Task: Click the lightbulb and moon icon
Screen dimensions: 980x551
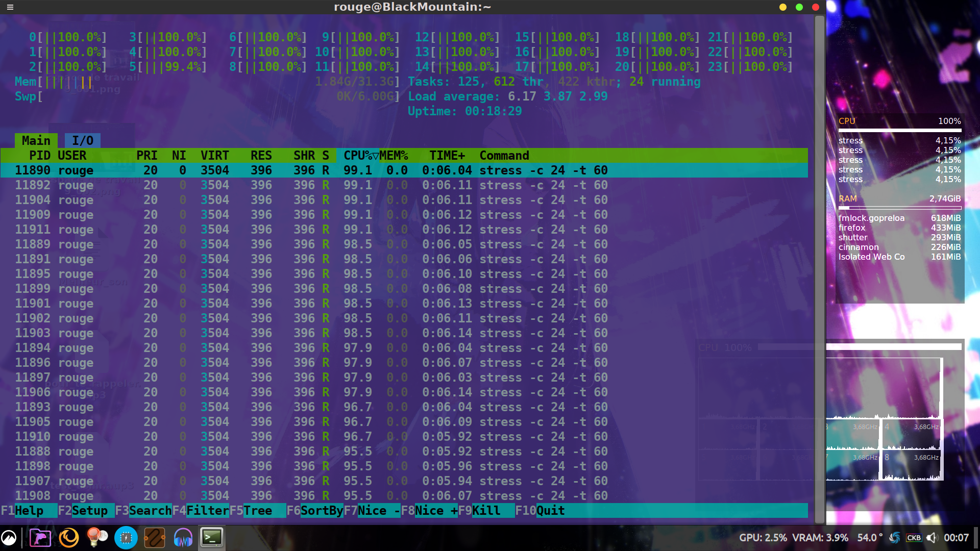Action: [x=97, y=538]
